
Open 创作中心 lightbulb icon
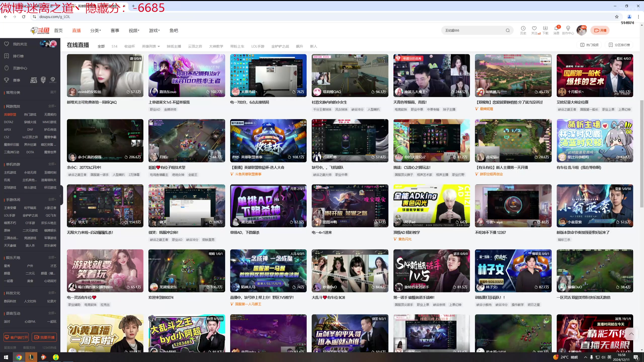568,30
